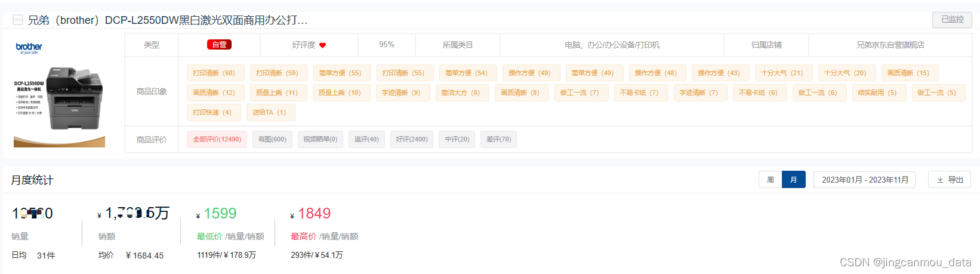Show 追评(40) follow-up reviews
Image resolution: width=980 pixels, height=274 pixels.
click(x=366, y=139)
